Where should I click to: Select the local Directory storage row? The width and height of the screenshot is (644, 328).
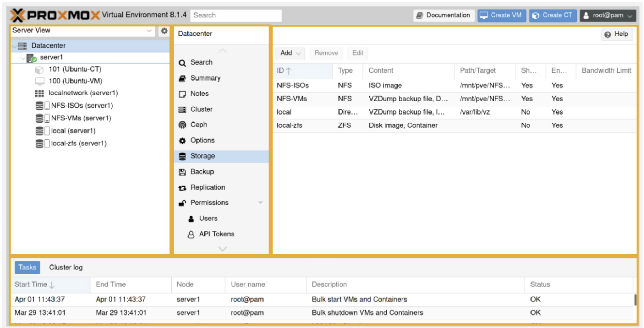coord(455,112)
